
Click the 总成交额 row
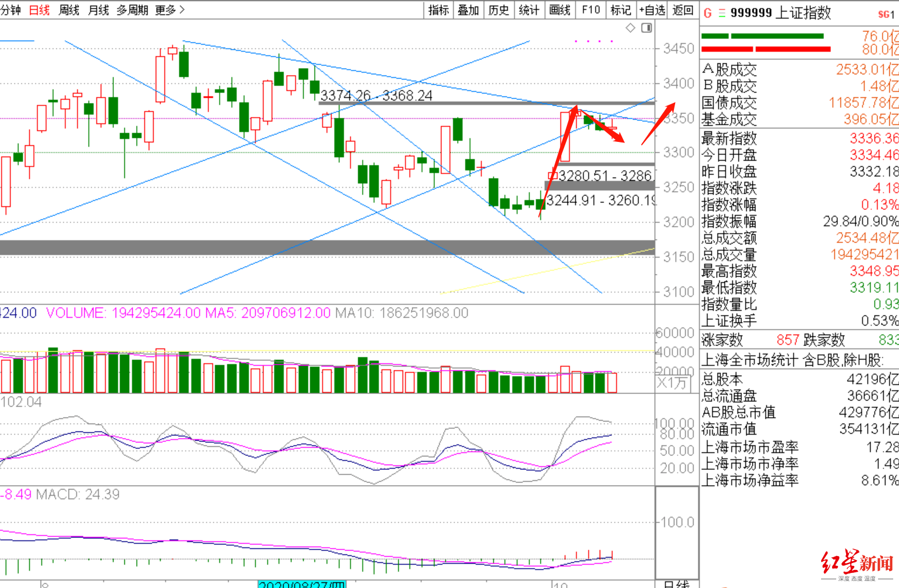click(x=800, y=238)
